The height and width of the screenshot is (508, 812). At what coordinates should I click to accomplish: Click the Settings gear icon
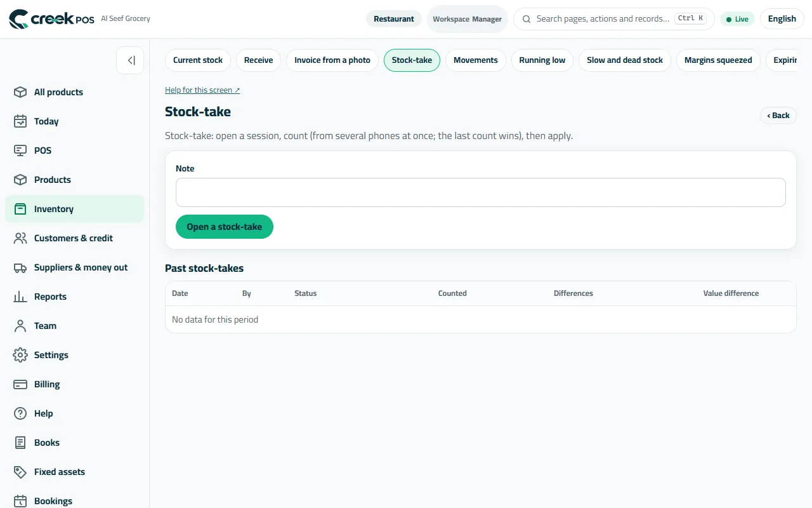coord(20,355)
